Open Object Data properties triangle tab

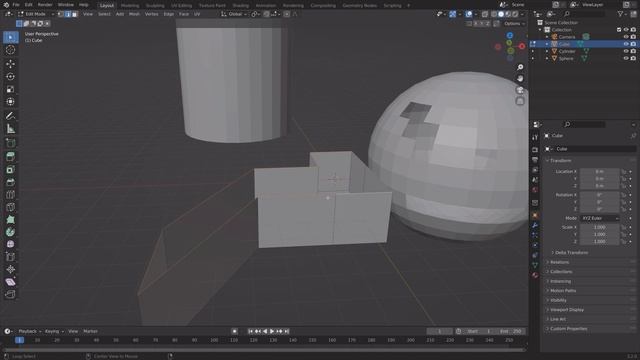pos(535,265)
